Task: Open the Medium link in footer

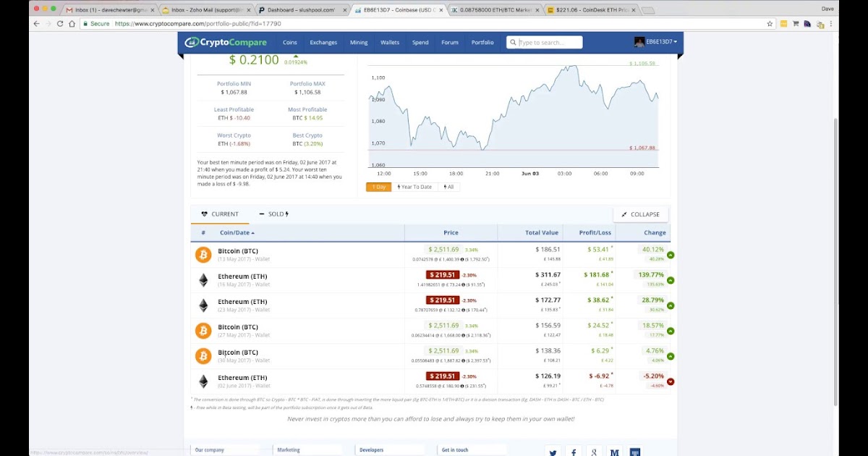Action: (614, 452)
